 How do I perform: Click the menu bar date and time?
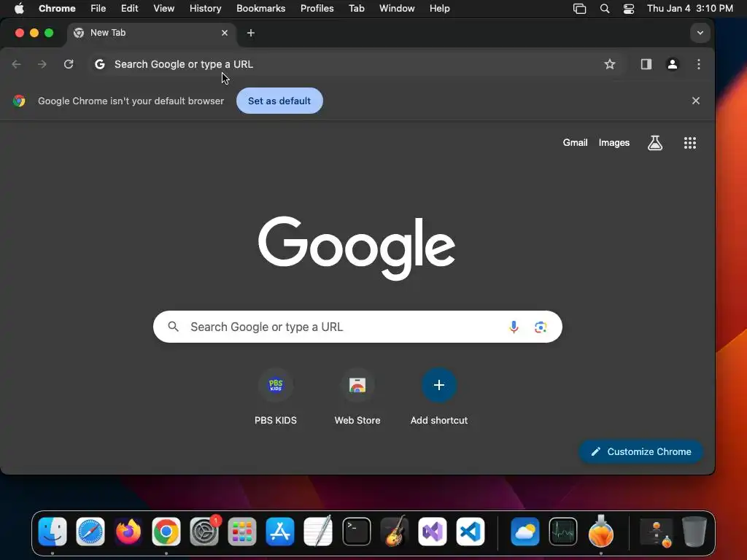pyautogui.click(x=690, y=9)
